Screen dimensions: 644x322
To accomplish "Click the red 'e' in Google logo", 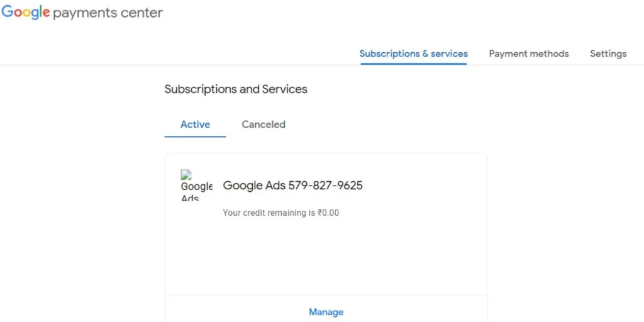I will pyautogui.click(x=45, y=14).
